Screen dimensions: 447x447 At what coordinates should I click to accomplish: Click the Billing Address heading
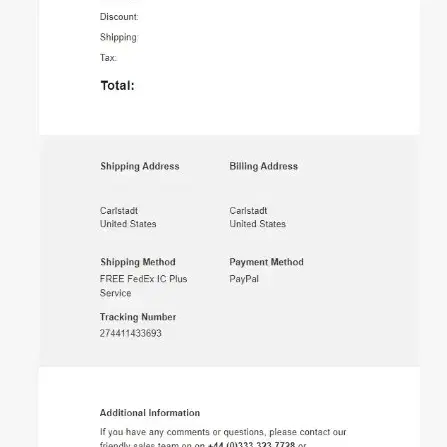(263, 166)
